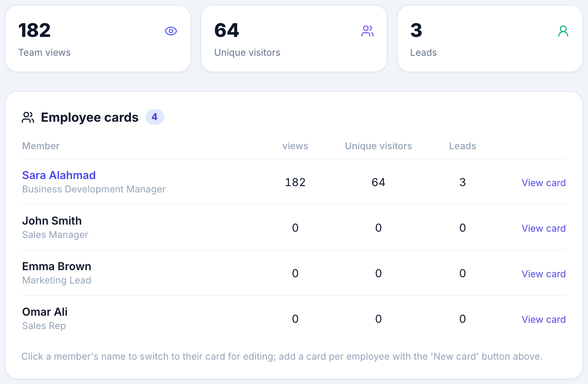
Task: Click the eye icon on Team views card
Action: (x=171, y=31)
